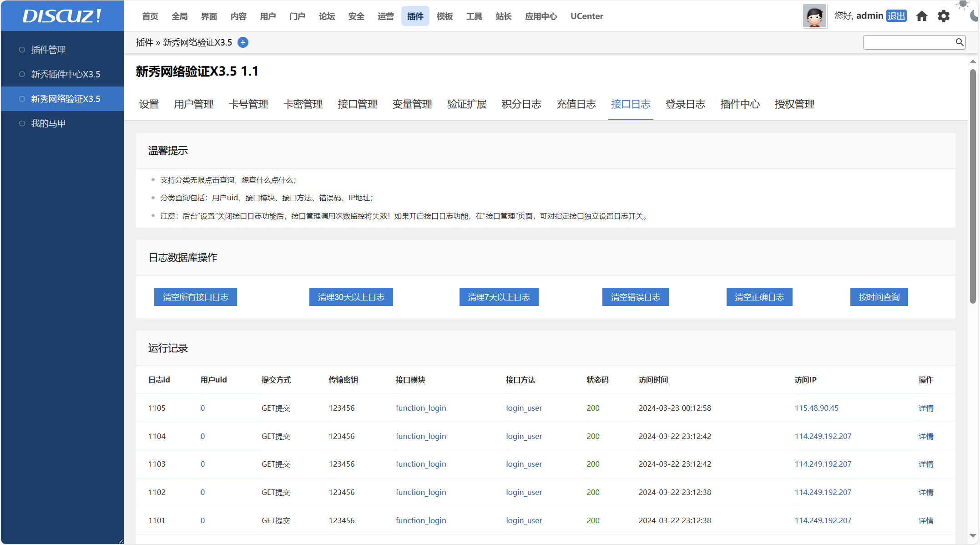Open the 应用中心 menu
The height and width of the screenshot is (545, 980).
point(541,16)
